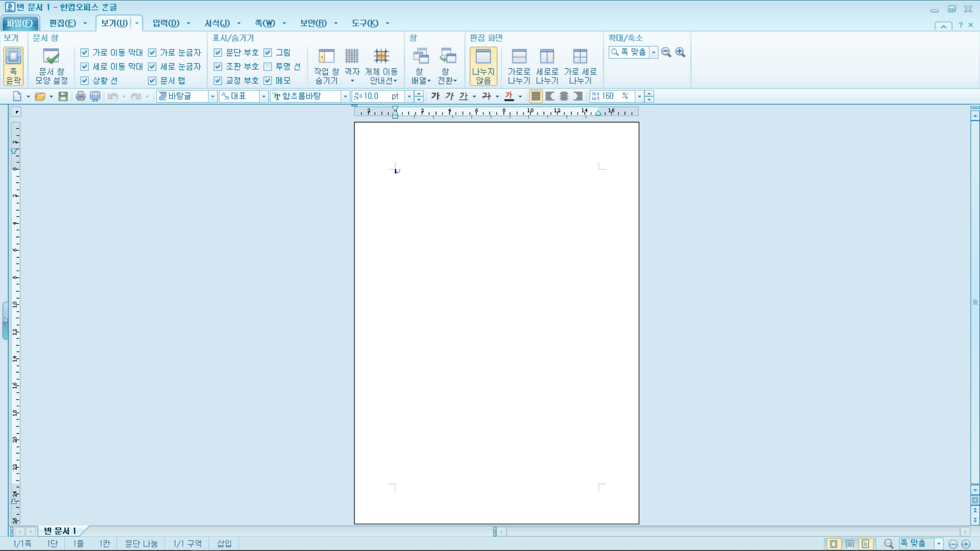The height and width of the screenshot is (551, 980).
Task: Click status bar zoom minus button
Action: 952,544
